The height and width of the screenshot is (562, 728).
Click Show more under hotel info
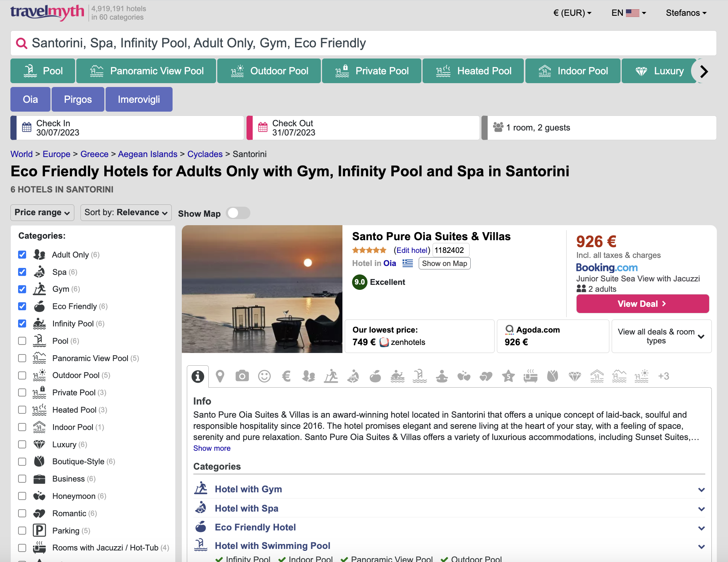[212, 448]
